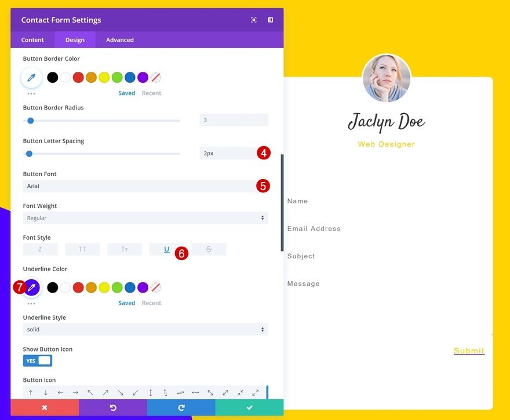Select the down arrow button icon
510x420 pixels.
46,393
